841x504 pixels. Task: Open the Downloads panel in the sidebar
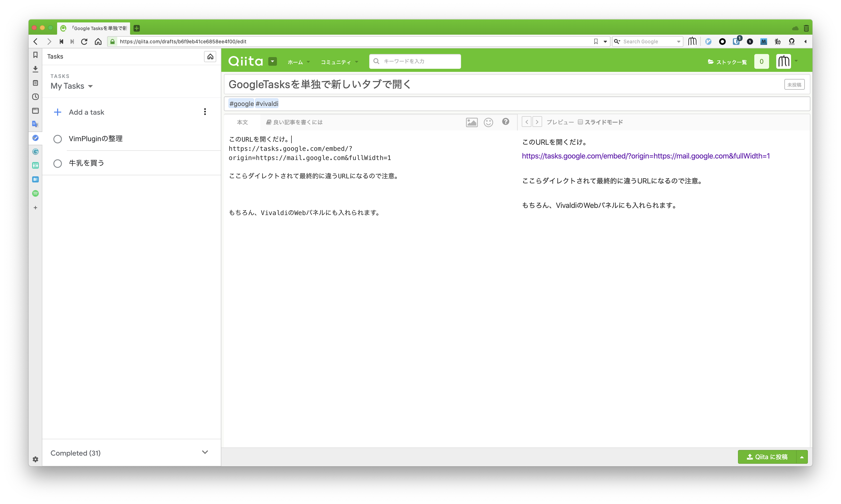[x=35, y=69]
